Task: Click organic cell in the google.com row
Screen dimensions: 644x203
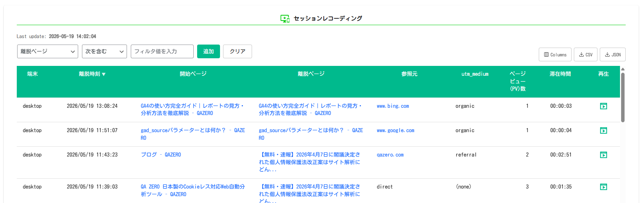Action: [465, 130]
